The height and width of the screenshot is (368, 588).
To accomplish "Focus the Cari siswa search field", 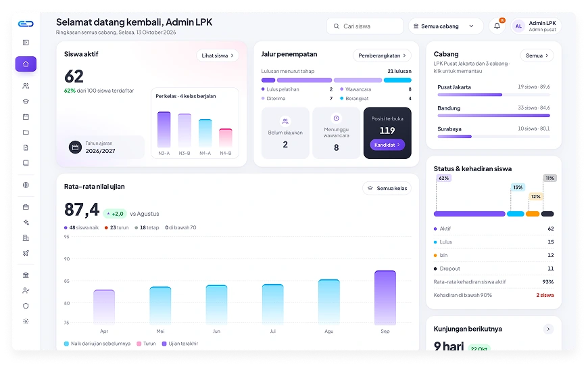I will coord(365,26).
